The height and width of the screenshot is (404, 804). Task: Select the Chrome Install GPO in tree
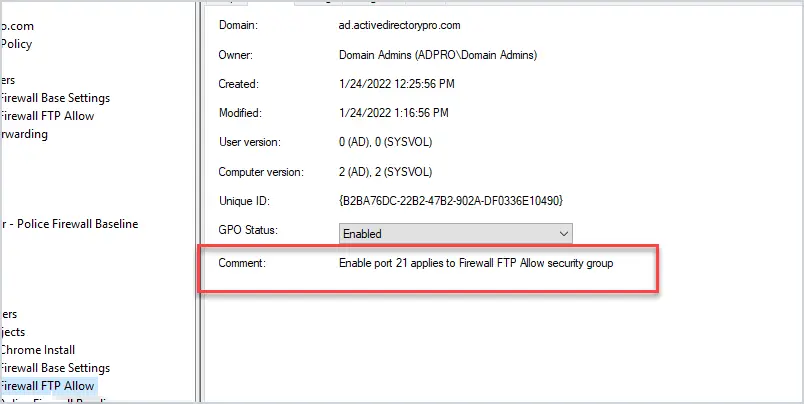[x=38, y=350]
